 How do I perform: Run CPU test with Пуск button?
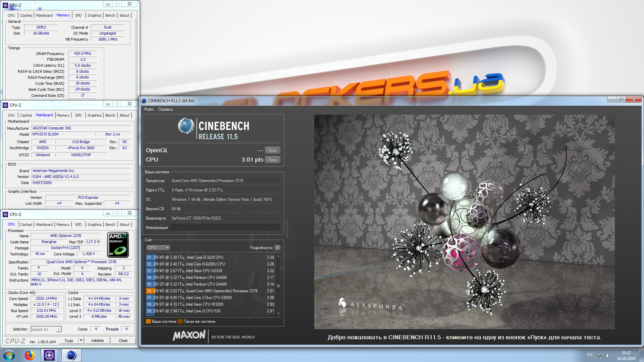[272, 160]
